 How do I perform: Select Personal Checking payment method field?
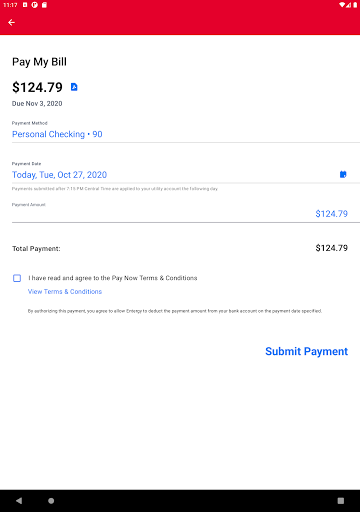point(186,134)
